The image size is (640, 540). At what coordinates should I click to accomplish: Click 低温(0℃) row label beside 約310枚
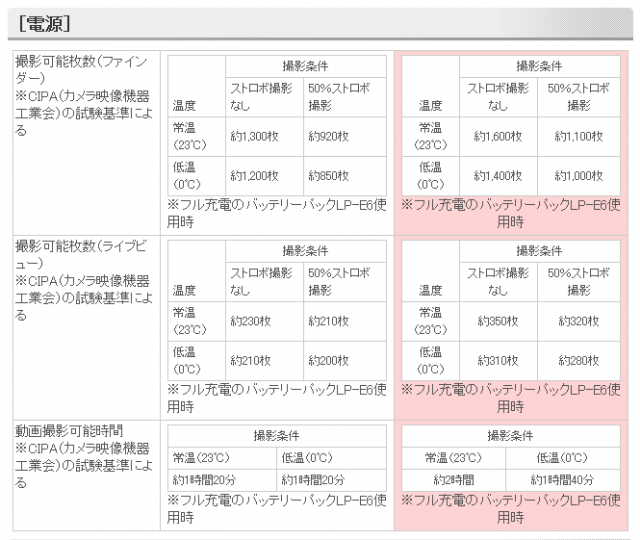[x=431, y=361]
